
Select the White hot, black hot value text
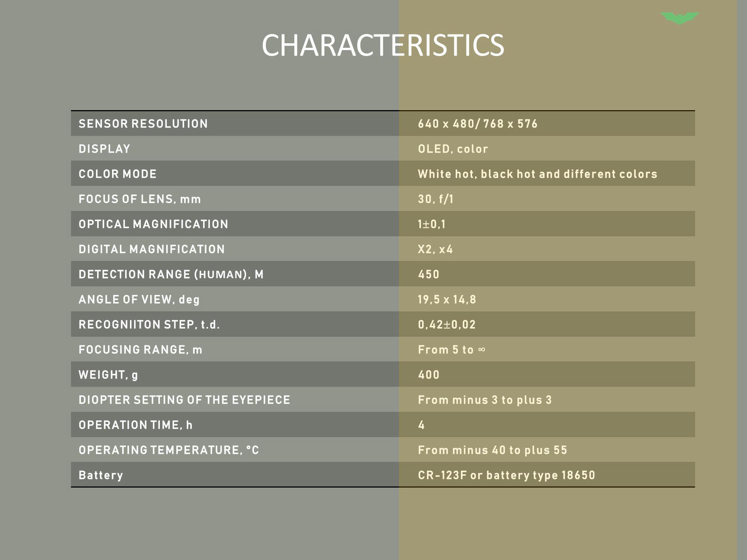[x=537, y=174]
